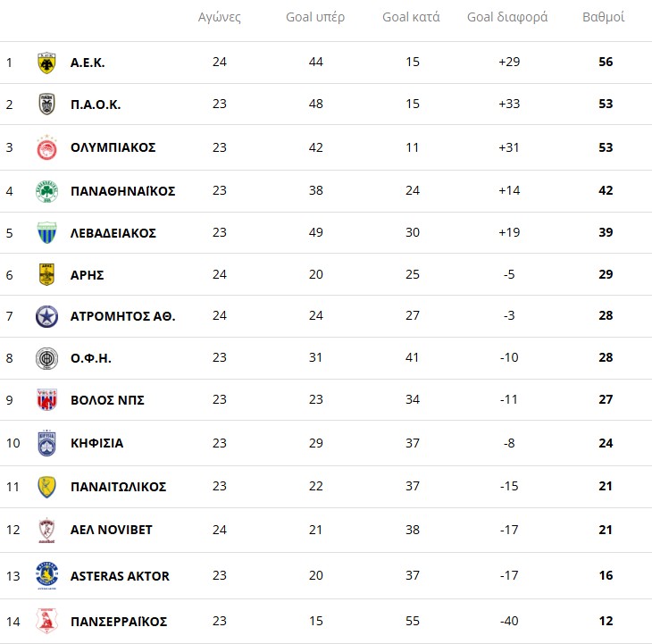Click the ASTERAS AKTOR club logo

[x=46, y=575]
